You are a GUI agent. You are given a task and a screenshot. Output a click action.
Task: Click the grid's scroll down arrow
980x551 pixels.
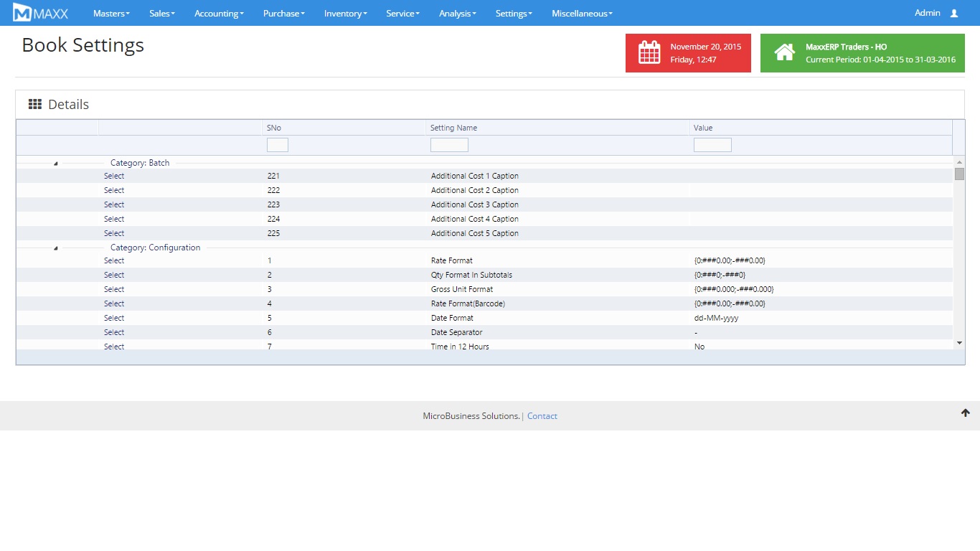click(959, 344)
